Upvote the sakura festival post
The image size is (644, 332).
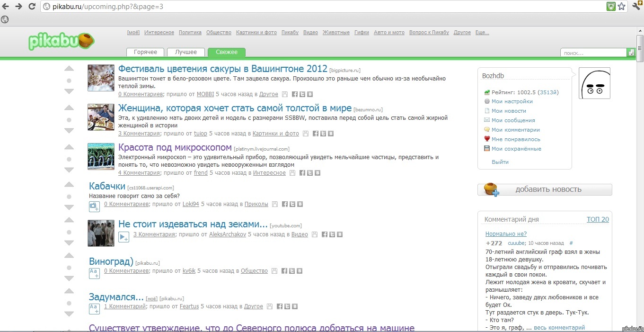point(69,69)
